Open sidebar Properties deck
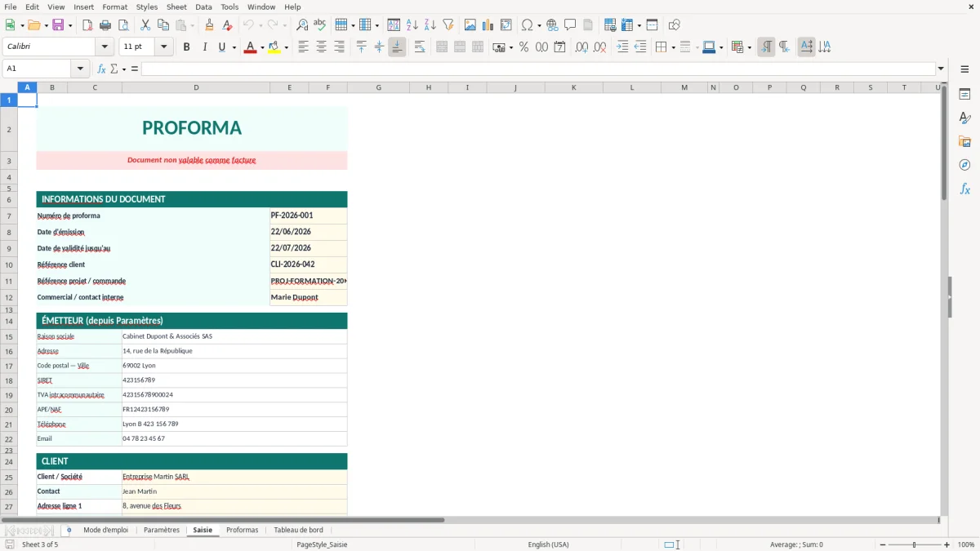Viewport: 980px width, 551px height. [x=965, y=95]
